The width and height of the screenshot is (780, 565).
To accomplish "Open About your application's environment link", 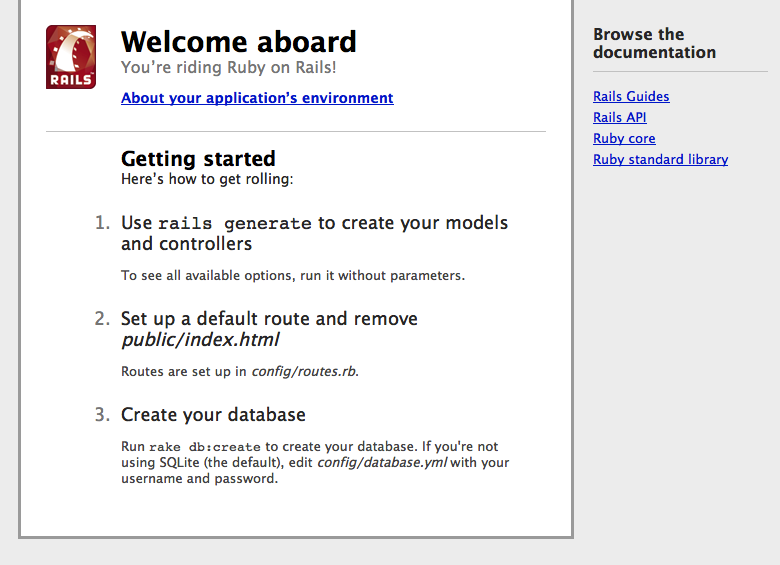I will 257,98.
